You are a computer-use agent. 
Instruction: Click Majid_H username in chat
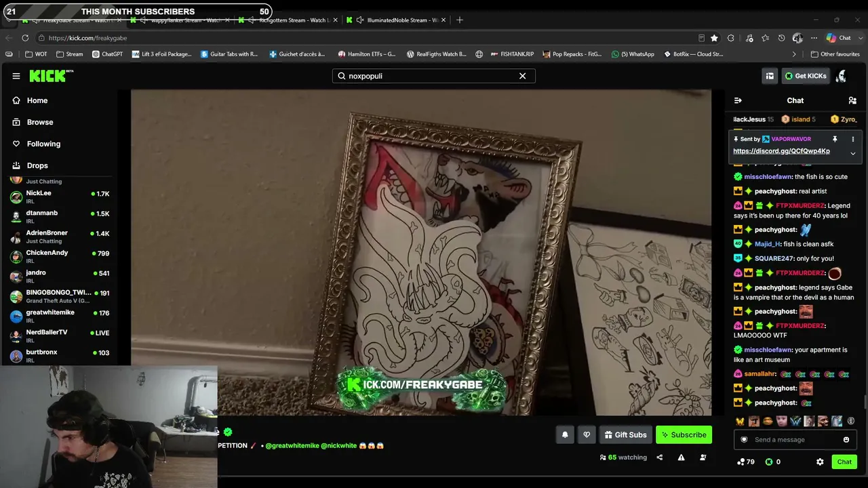(767, 244)
